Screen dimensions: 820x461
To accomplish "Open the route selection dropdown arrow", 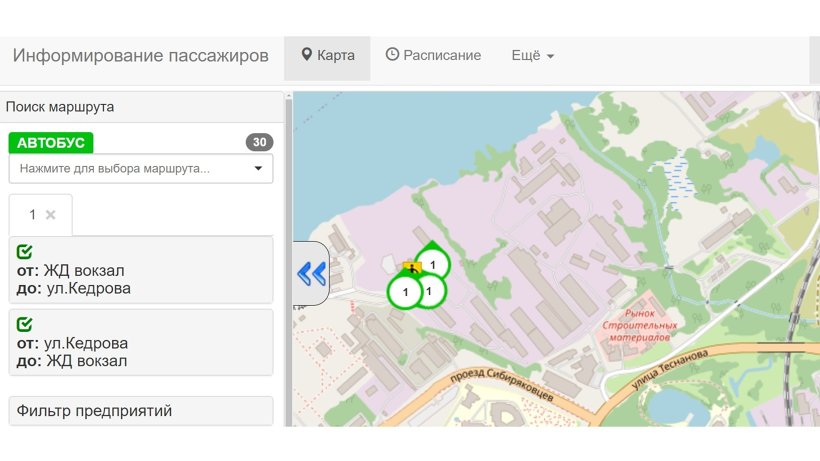I will pos(258,168).
